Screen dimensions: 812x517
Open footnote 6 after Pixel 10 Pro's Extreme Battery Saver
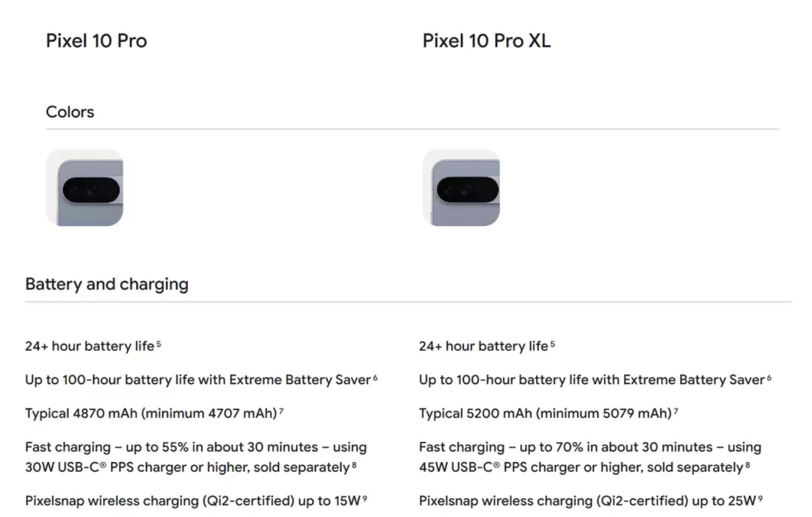pos(375,378)
